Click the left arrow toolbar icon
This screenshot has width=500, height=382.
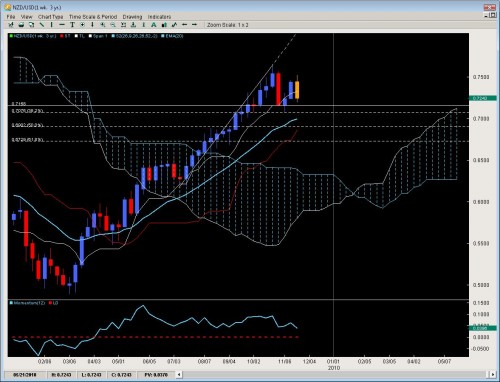[x=184, y=25]
